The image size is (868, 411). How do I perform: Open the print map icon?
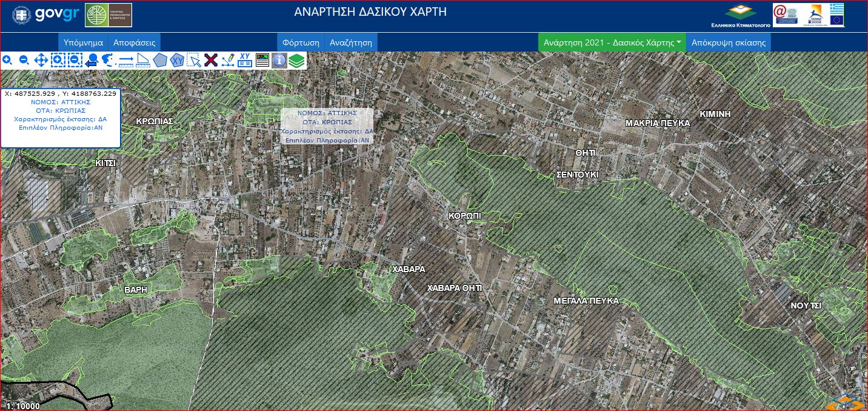[x=262, y=60]
